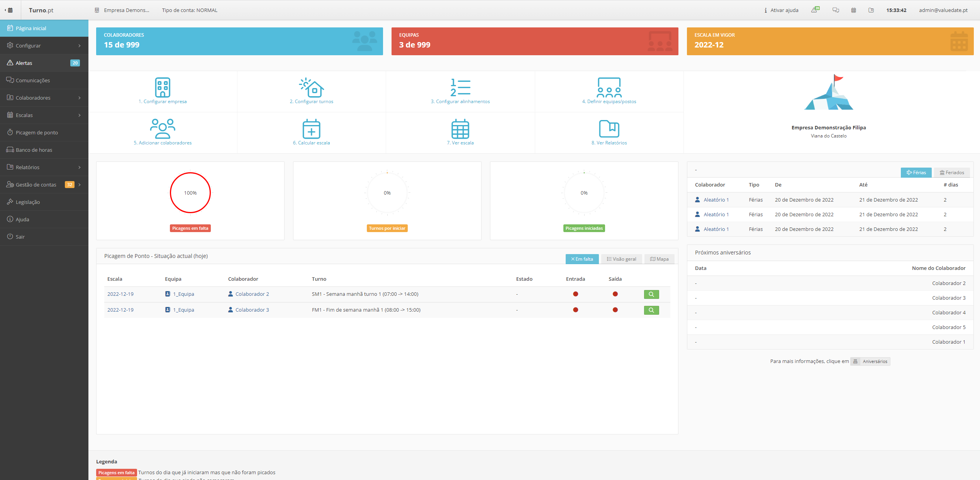The height and width of the screenshot is (480, 980).
Task: Toggle the 'Visão geral' view
Action: coord(621,259)
